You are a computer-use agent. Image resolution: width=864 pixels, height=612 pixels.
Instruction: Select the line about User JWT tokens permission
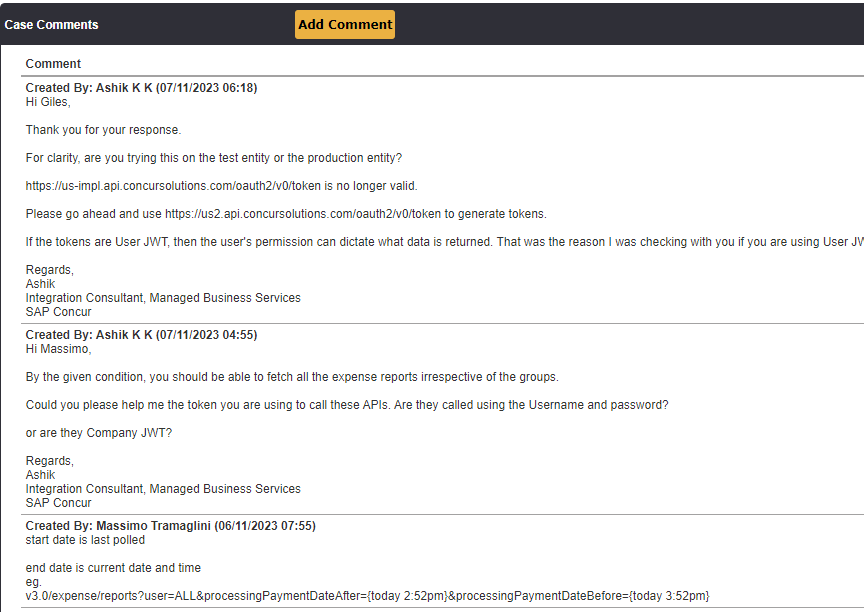point(445,242)
